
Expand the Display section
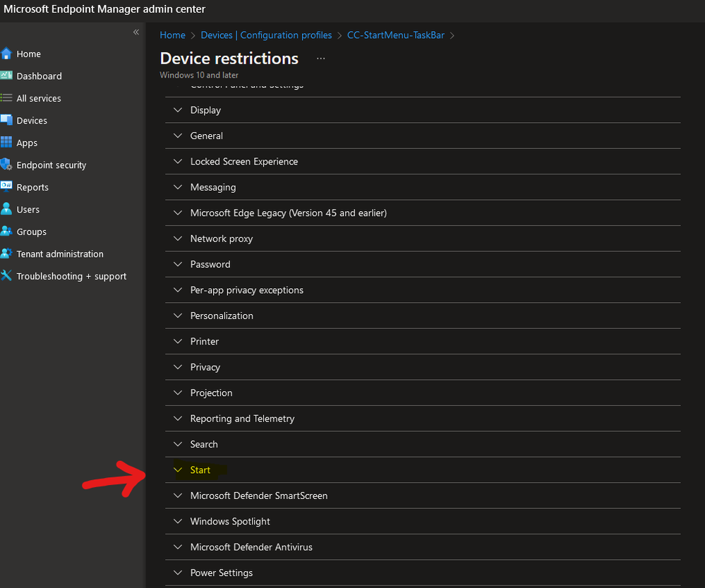pos(205,110)
